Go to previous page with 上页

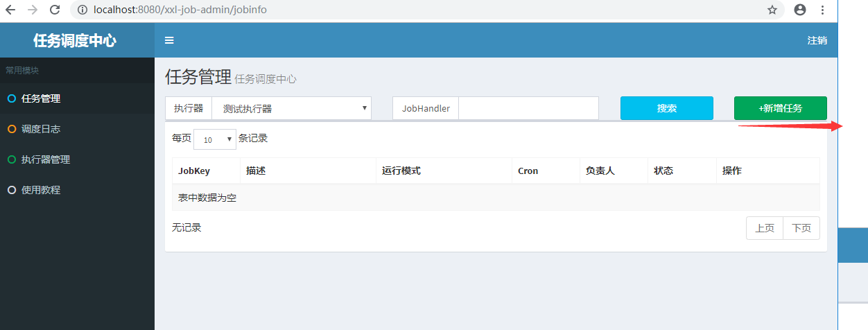765,228
